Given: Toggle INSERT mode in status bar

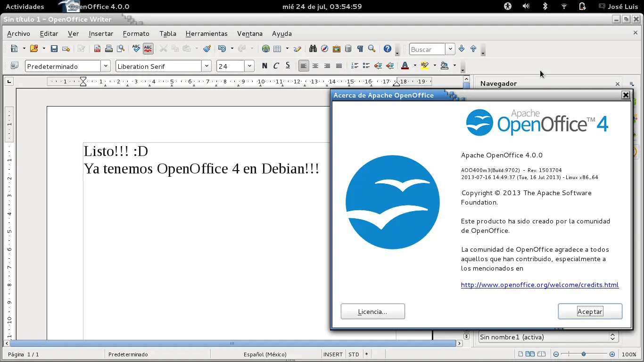Looking at the screenshot, I should 333,354.
